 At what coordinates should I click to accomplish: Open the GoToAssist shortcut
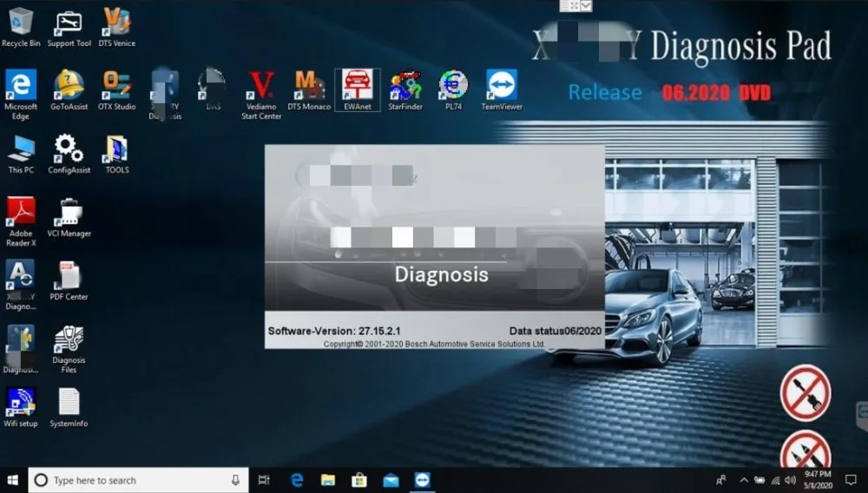tap(69, 90)
